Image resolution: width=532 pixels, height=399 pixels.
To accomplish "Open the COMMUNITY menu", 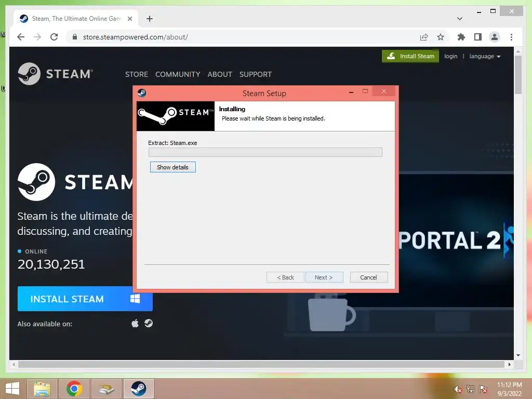I will (x=178, y=74).
